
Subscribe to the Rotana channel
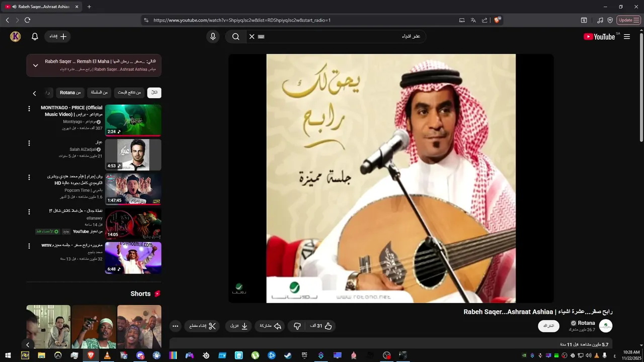point(548,326)
